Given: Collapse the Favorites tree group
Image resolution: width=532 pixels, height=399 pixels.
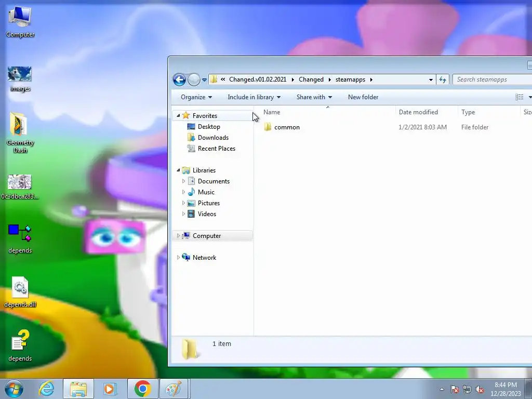Looking at the screenshot, I should point(178,116).
